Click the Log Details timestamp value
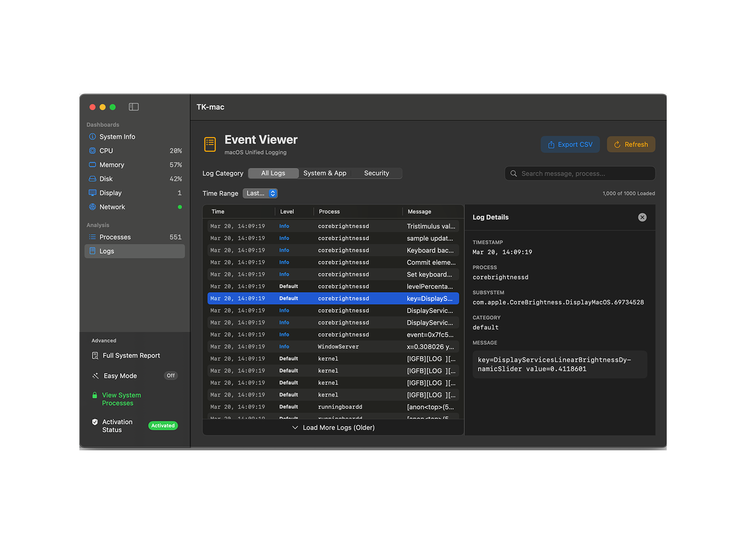The height and width of the screenshot is (560, 747). [x=502, y=252]
